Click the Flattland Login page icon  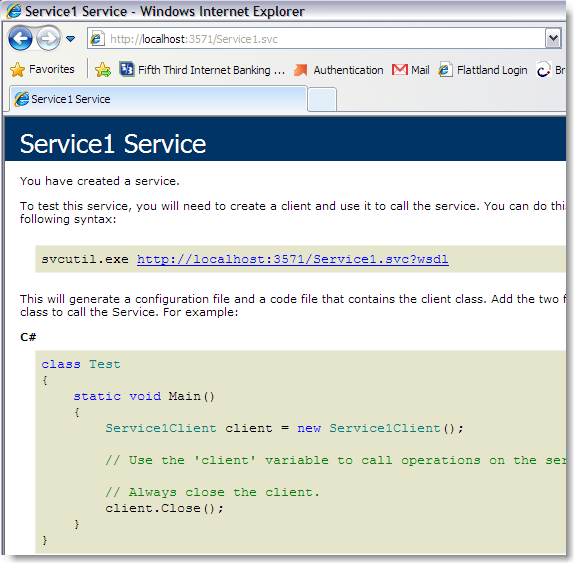(445, 70)
